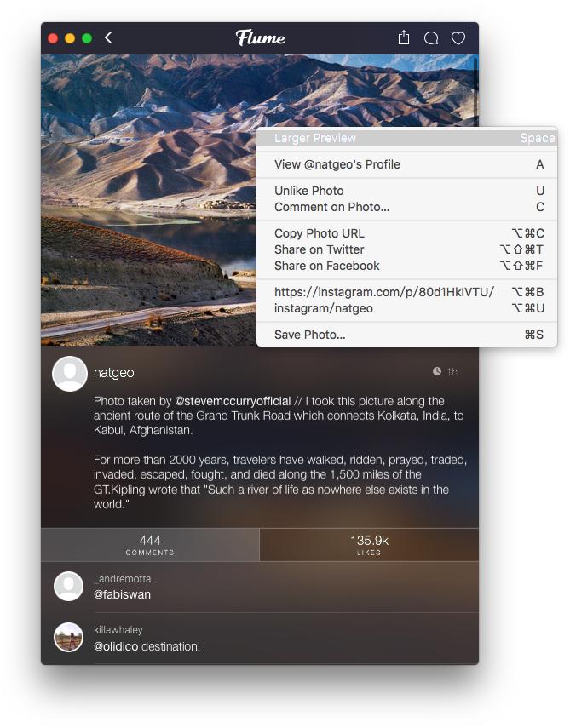This screenshot has width=570, height=728.
Task: Open natgeo's profile avatar
Action: click(x=70, y=374)
